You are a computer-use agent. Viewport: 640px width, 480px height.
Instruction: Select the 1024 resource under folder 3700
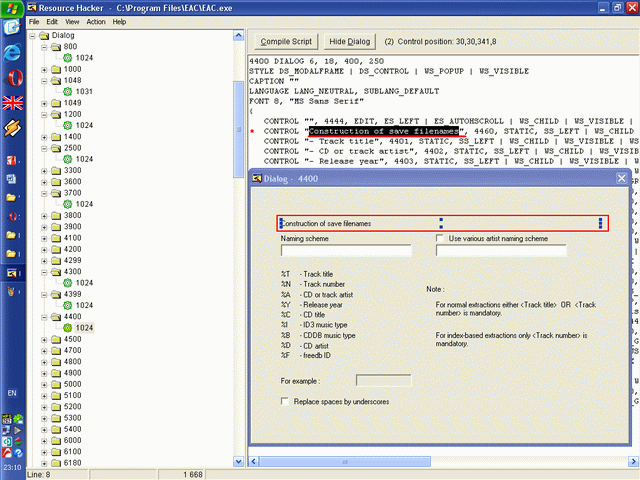coord(84,204)
